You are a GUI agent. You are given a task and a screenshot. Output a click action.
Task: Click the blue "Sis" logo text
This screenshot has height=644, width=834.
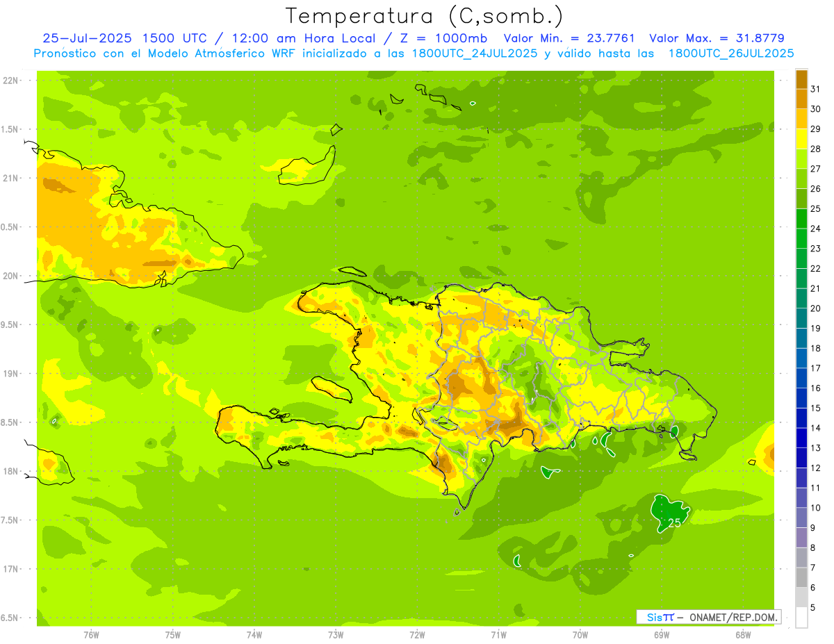coord(654,617)
